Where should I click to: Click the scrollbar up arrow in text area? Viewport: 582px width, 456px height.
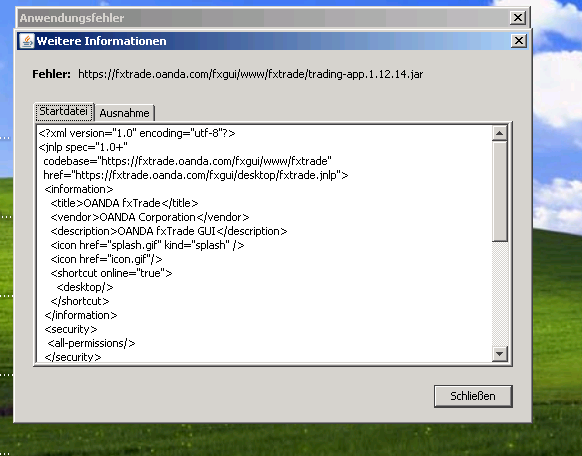coord(500,133)
